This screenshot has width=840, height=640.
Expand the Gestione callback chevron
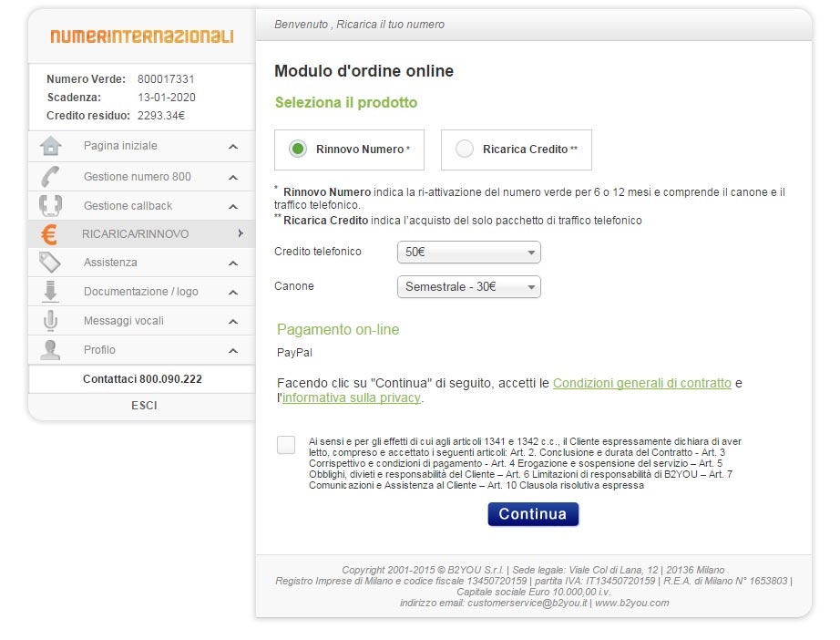click(x=233, y=206)
